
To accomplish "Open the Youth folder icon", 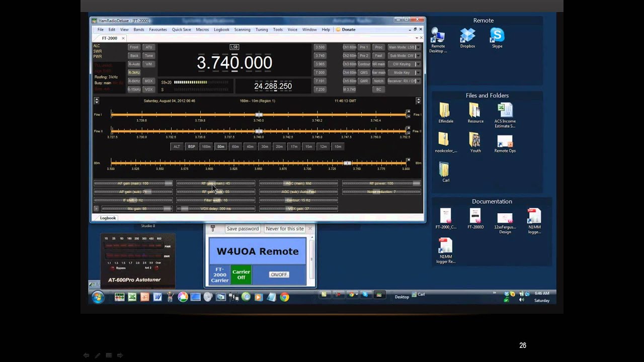I will [x=475, y=139].
